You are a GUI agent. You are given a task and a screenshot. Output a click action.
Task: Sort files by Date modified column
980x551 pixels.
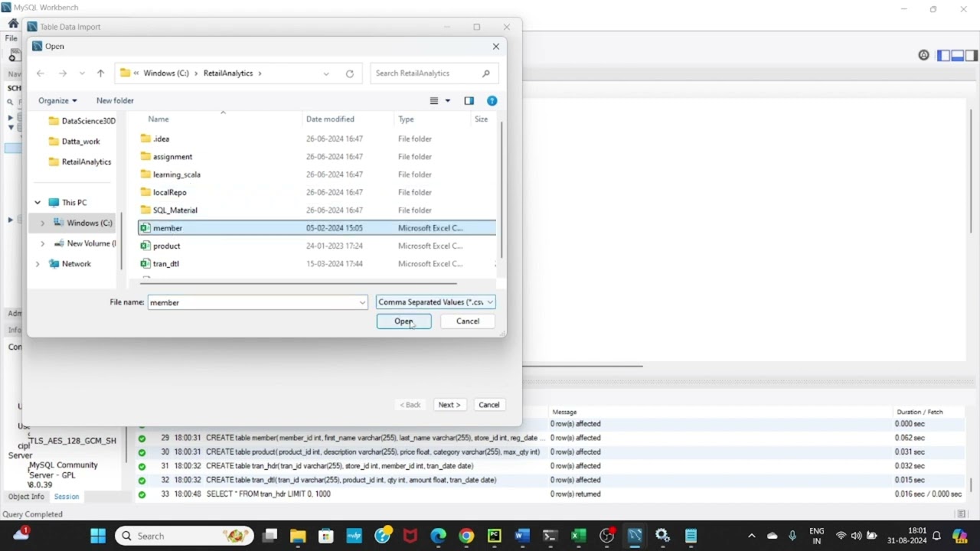[x=330, y=119]
